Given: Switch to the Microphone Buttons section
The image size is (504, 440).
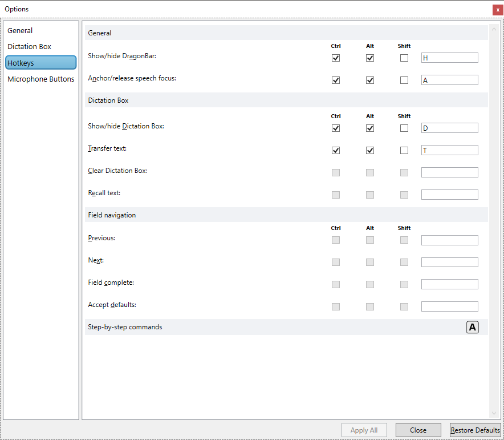Looking at the screenshot, I should (x=40, y=79).
